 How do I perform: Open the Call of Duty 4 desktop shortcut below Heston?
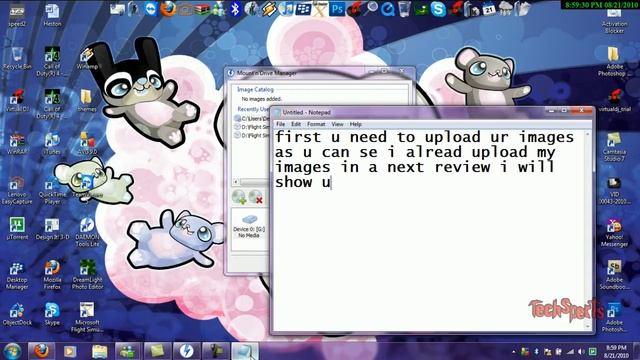(x=52, y=61)
